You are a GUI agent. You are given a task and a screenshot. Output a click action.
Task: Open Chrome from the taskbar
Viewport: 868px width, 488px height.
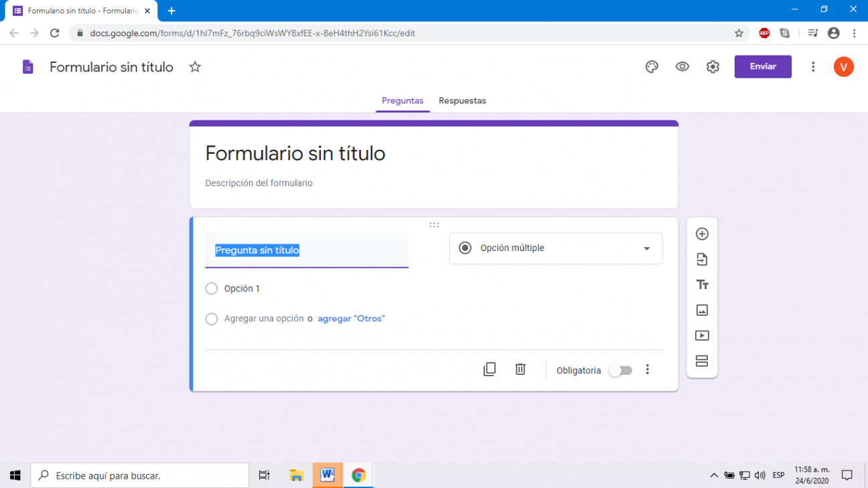pyautogui.click(x=359, y=475)
